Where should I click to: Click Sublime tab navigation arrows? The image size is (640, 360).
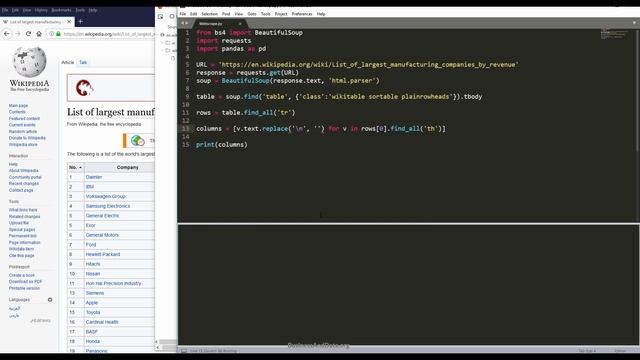click(184, 23)
